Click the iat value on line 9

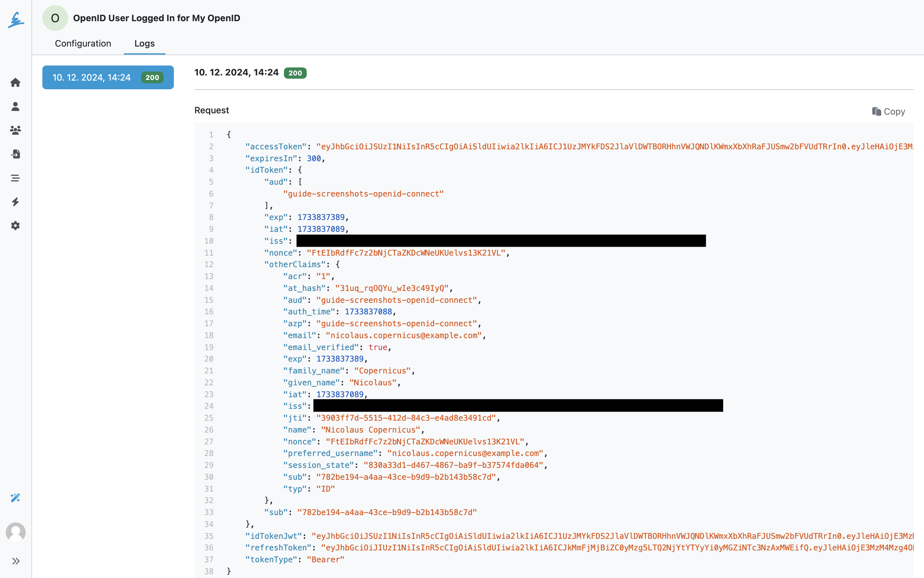click(321, 229)
